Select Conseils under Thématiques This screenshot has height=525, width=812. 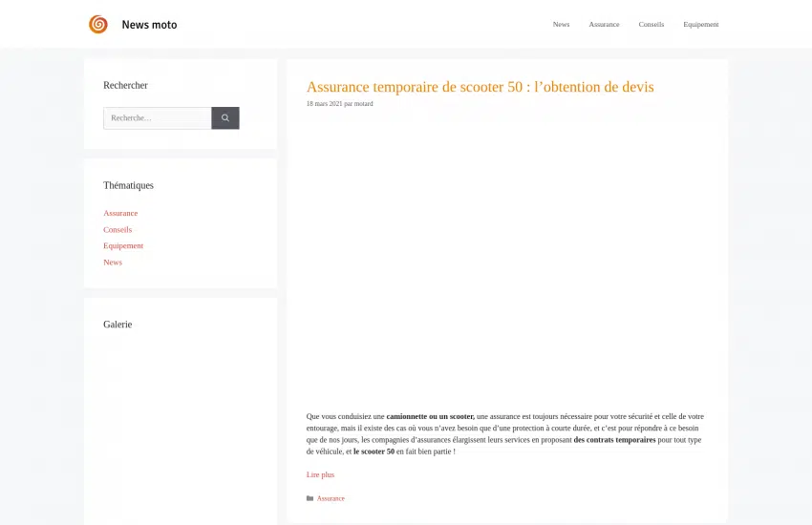pyautogui.click(x=118, y=230)
